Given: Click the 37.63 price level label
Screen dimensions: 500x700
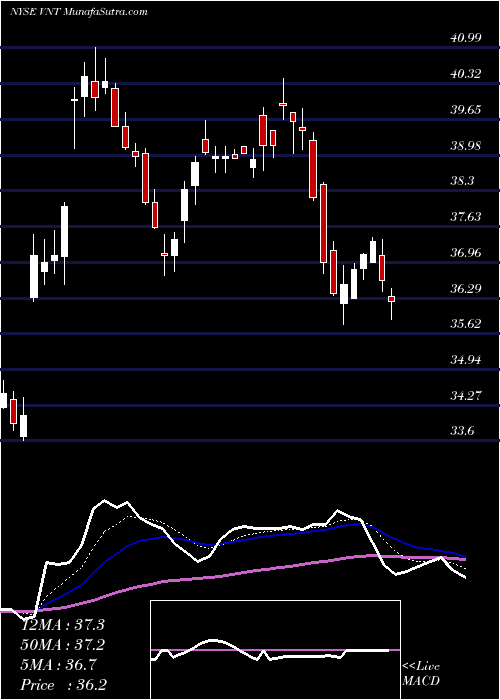Looking at the screenshot, I should tap(465, 217).
